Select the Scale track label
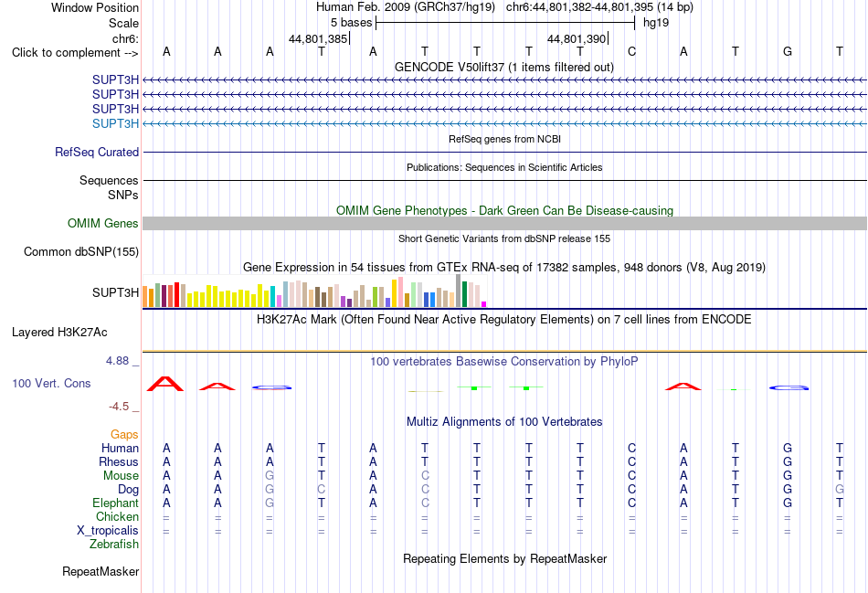The image size is (868, 593). pos(123,23)
